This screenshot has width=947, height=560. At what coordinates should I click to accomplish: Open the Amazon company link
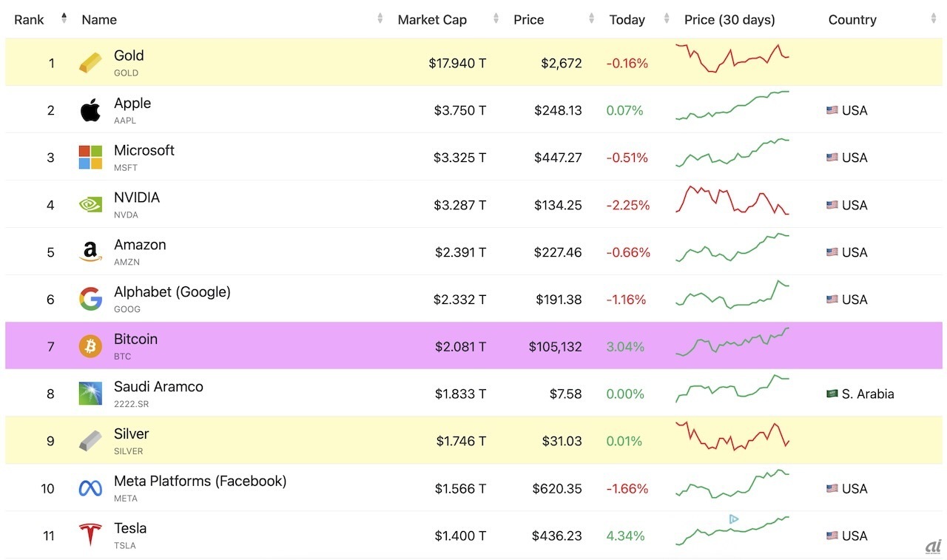click(x=140, y=245)
